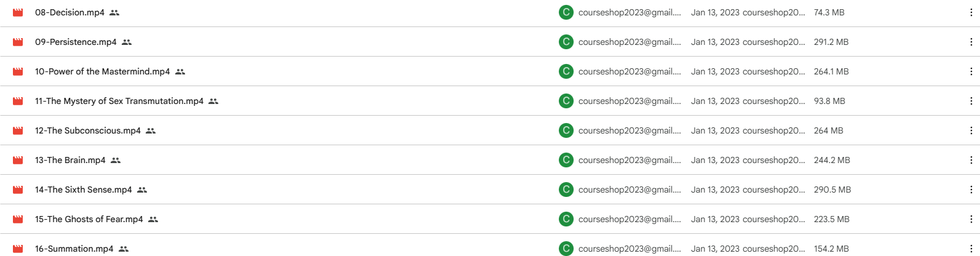Open 16-Summation.mp4 video file
The width and height of the screenshot is (980, 256).
74,249
